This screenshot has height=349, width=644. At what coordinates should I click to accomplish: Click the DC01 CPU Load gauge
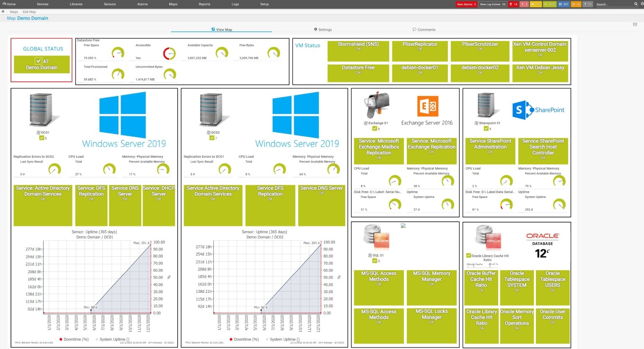point(109,169)
